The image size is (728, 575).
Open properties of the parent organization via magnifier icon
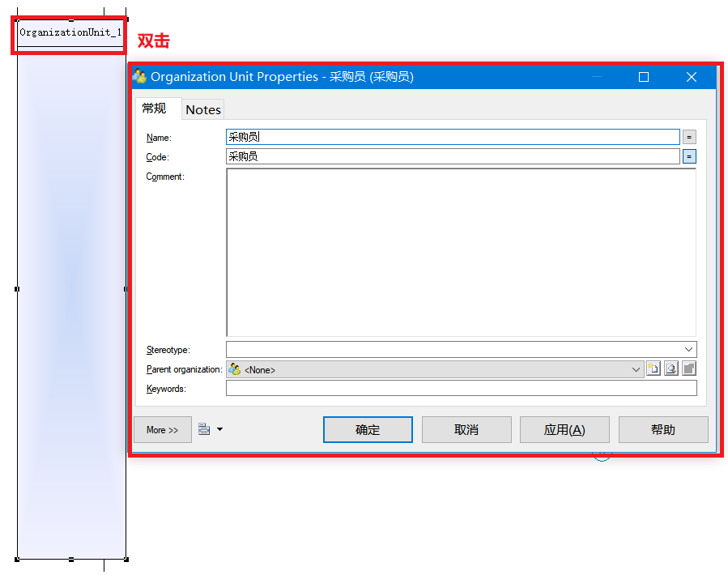pos(671,368)
